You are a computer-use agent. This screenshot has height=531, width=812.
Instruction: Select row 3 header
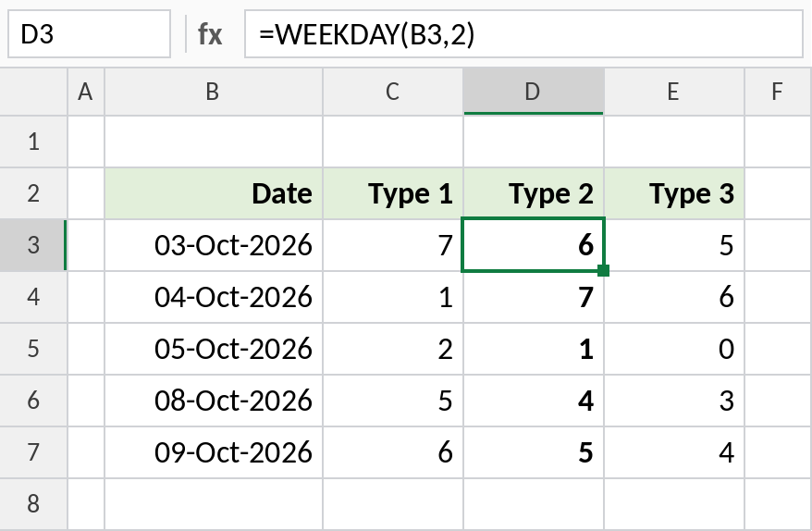[33, 245]
